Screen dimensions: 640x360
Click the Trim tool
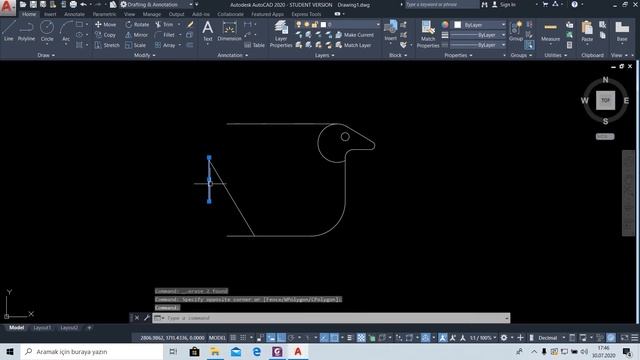click(164, 24)
